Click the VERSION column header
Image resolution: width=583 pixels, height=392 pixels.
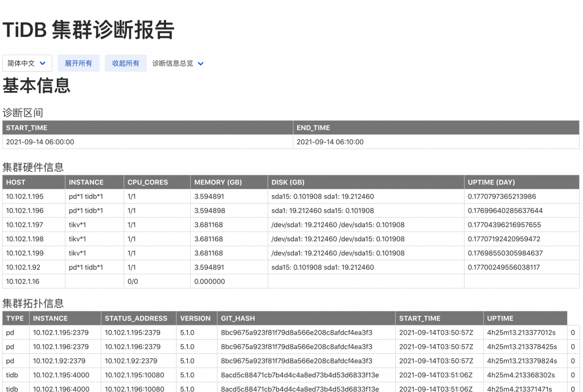point(195,319)
